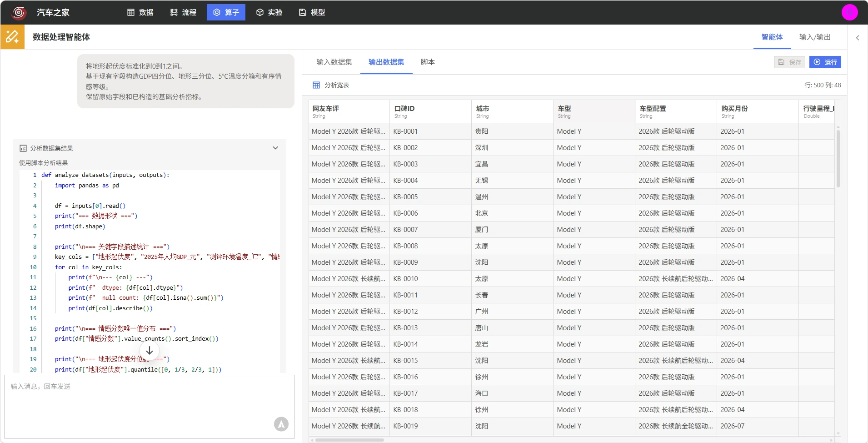
Task: Open the 脚本 tab
Action: tap(428, 62)
